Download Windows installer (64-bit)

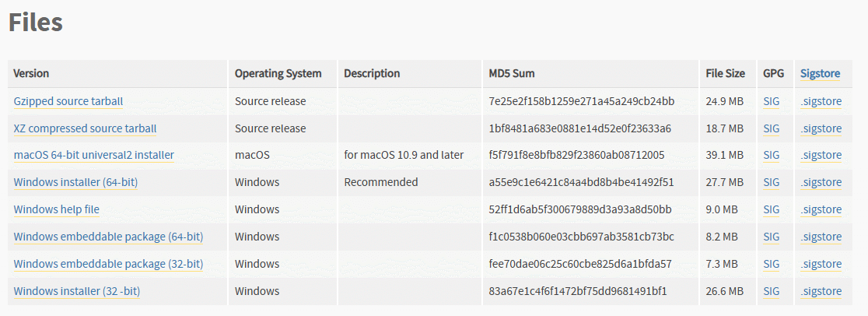[76, 182]
